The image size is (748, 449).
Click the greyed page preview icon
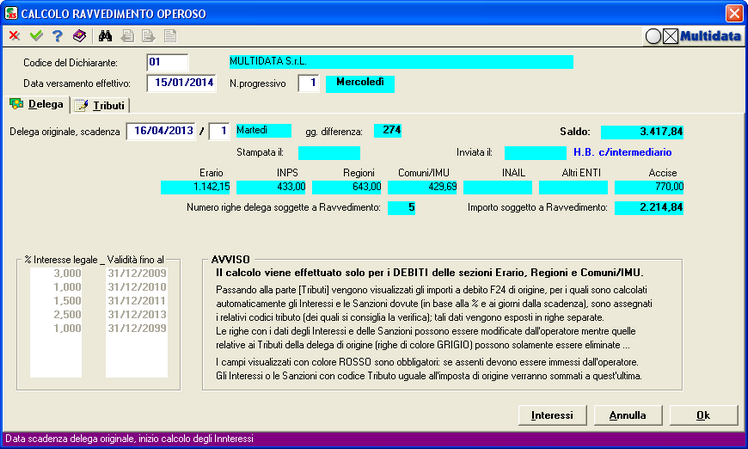[170, 36]
